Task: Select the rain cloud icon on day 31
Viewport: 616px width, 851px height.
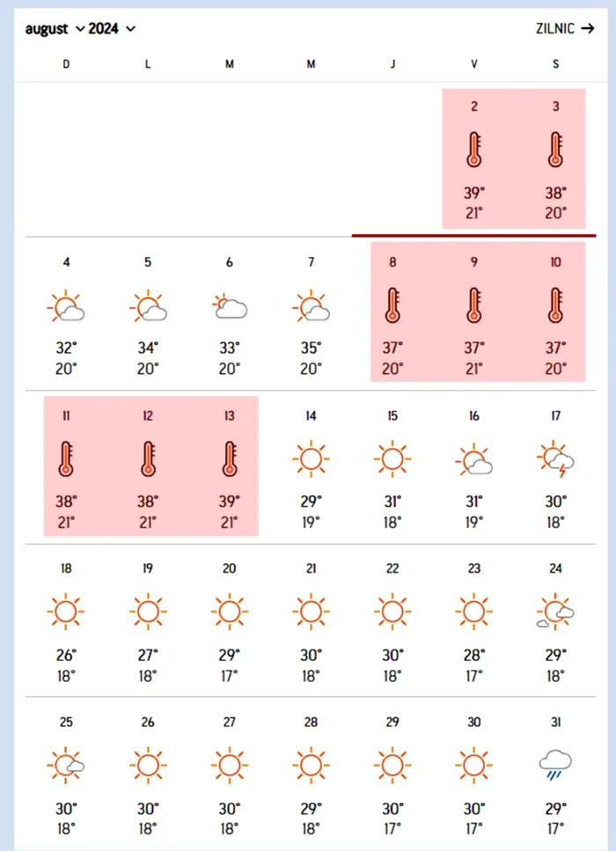Action: coord(556,765)
